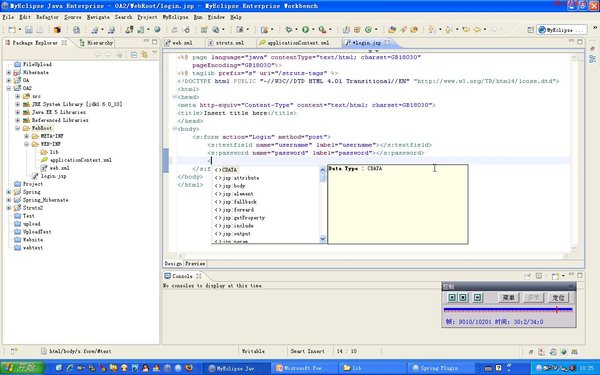Viewport: 600px width, 375px height.
Task: Click the Up arrow in Package Explorer toolbar
Action: point(119,55)
